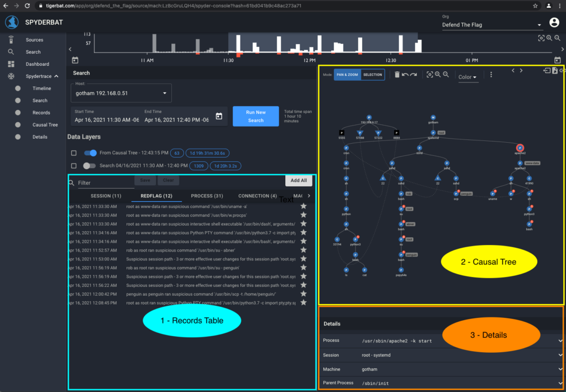Expand the Machine gotham details row
Screen dimensions: 566x392
point(560,369)
